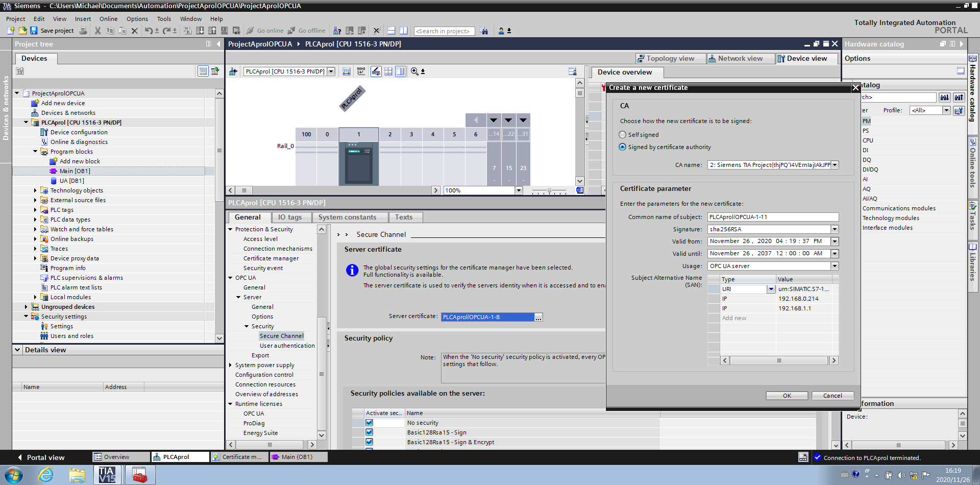Toggle the No security policy checkbox
This screenshot has height=485, width=980.
coord(369,423)
